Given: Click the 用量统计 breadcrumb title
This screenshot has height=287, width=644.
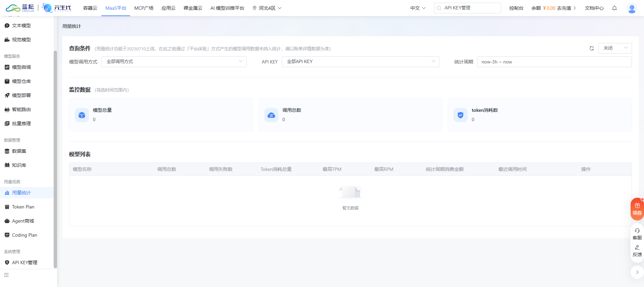Looking at the screenshot, I should pos(72,26).
